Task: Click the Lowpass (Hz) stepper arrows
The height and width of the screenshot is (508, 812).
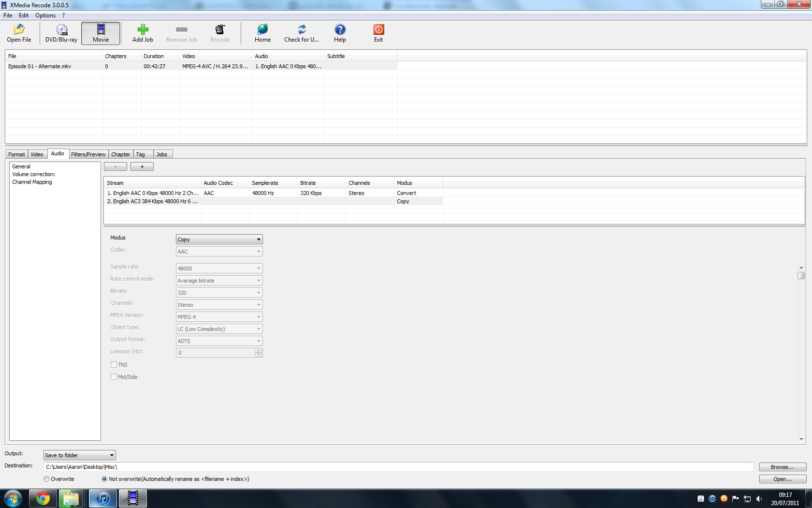Action: [x=259, y=353]
